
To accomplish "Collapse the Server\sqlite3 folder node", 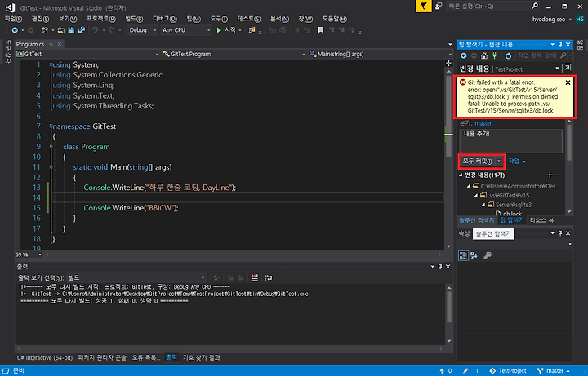I will [x=483, y=205].
